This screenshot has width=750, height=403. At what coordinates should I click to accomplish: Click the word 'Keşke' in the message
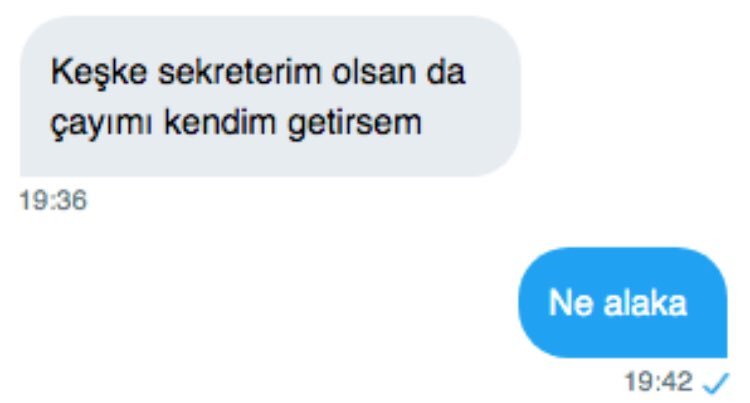(99, 73)
